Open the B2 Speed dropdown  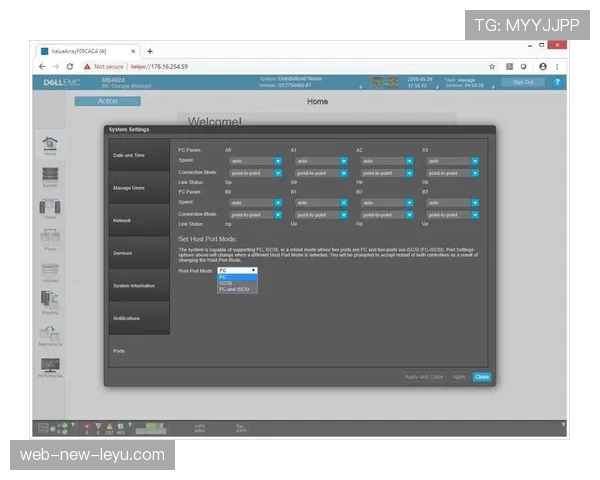pos(387,203)
